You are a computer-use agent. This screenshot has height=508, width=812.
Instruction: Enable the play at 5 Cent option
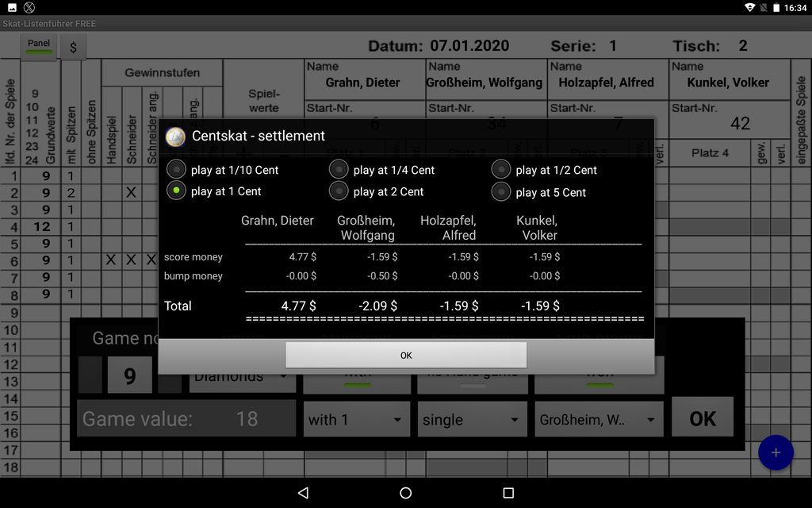tap(501, 191)
